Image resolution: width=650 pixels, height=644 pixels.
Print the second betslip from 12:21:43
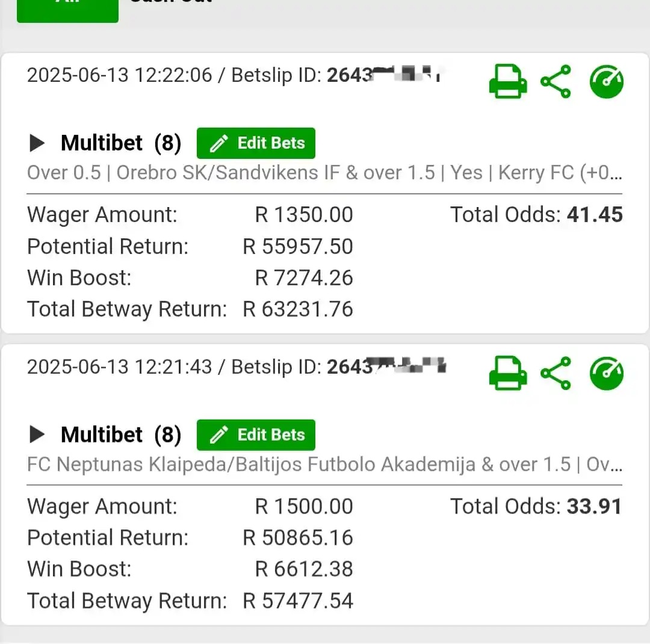pyautogui.click(x=508, y=373)
